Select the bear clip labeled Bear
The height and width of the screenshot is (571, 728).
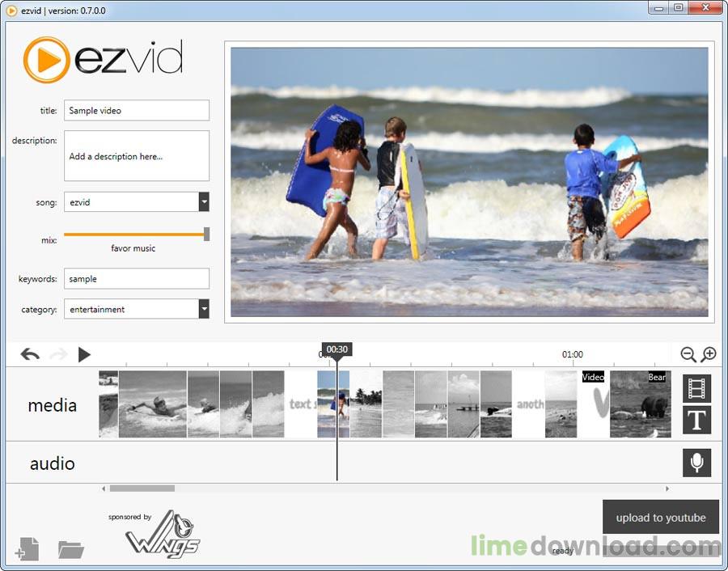641,404
